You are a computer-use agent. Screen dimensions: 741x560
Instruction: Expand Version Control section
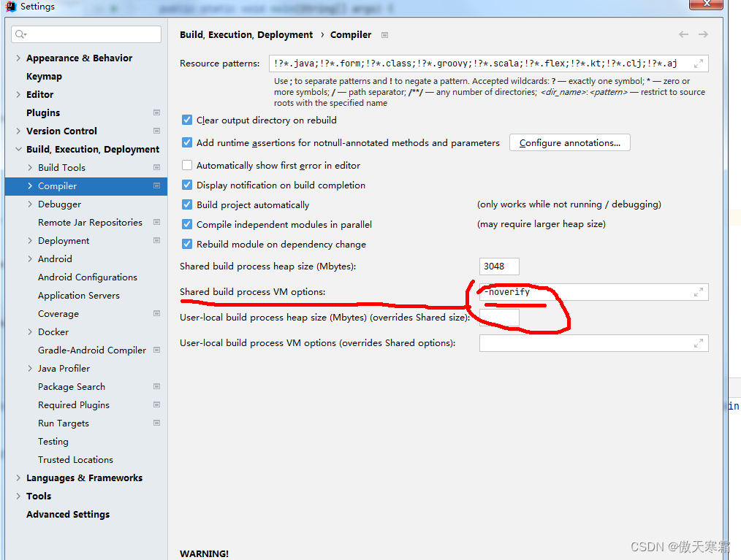click(x=18, y=131)
